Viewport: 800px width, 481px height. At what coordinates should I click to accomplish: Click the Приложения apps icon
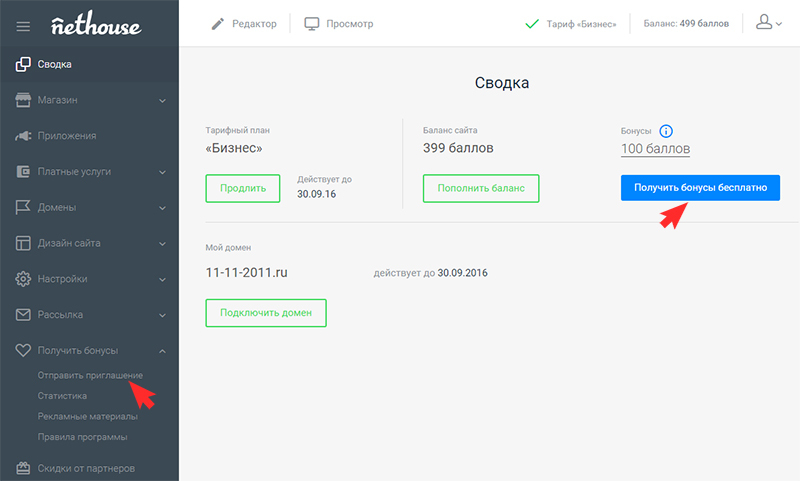(23, 136)
